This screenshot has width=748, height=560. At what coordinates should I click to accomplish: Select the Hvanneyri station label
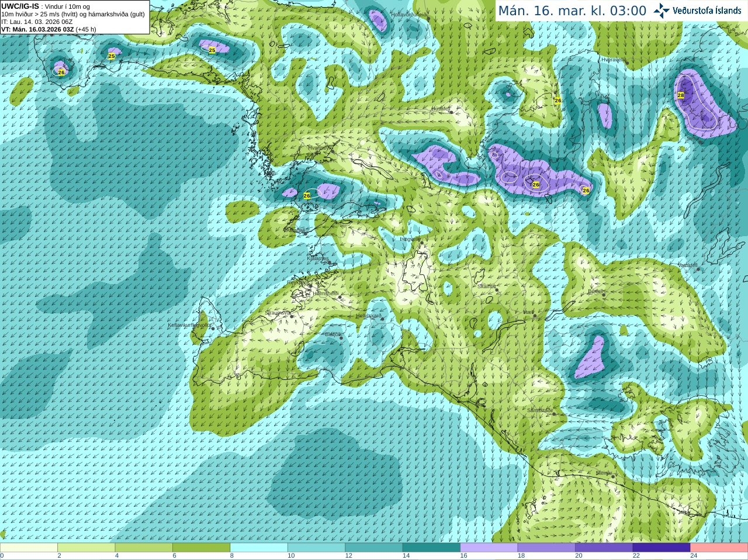tap(319, 148)
